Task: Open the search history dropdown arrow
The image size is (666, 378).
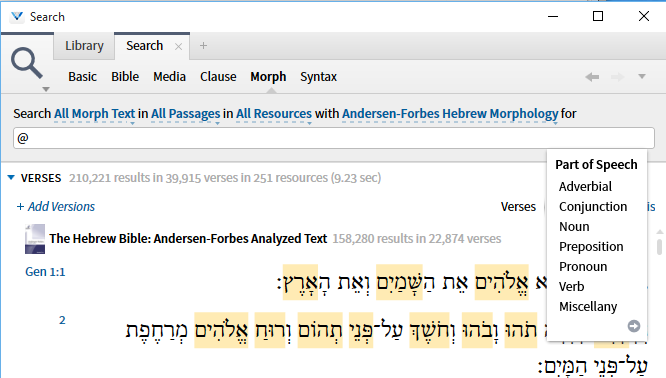Action: click(x=642, y=76)
